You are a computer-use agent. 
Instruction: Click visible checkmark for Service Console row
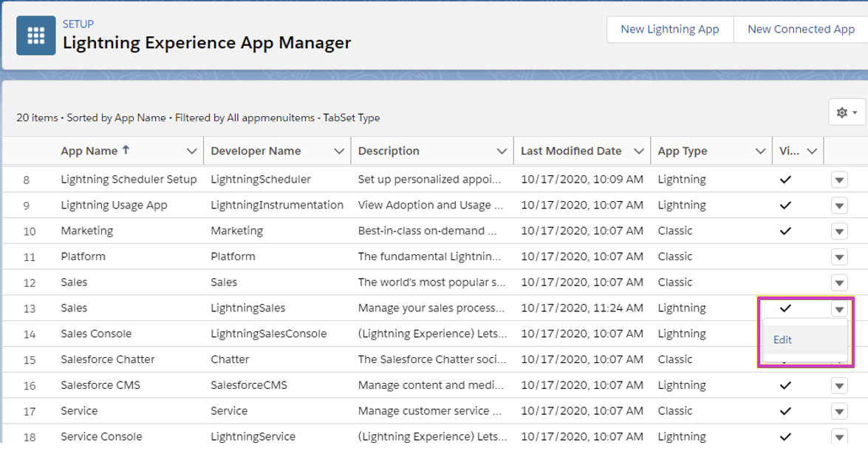785,437
